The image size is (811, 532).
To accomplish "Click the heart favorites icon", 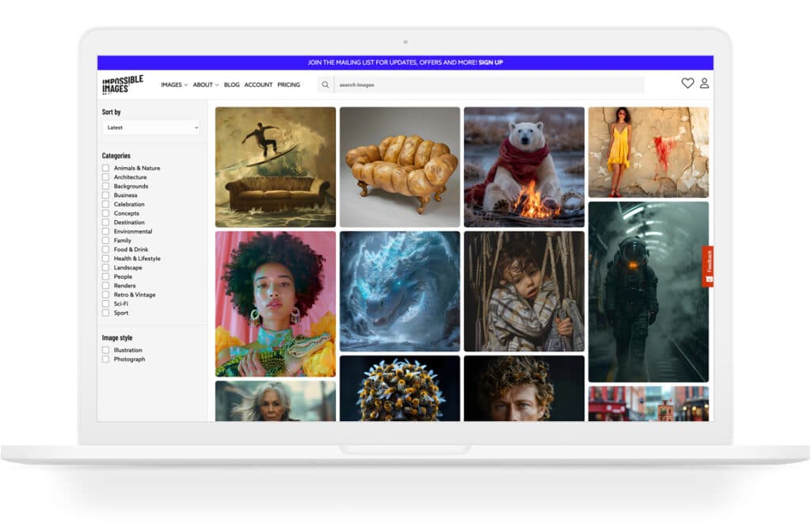I will (687, 83).
